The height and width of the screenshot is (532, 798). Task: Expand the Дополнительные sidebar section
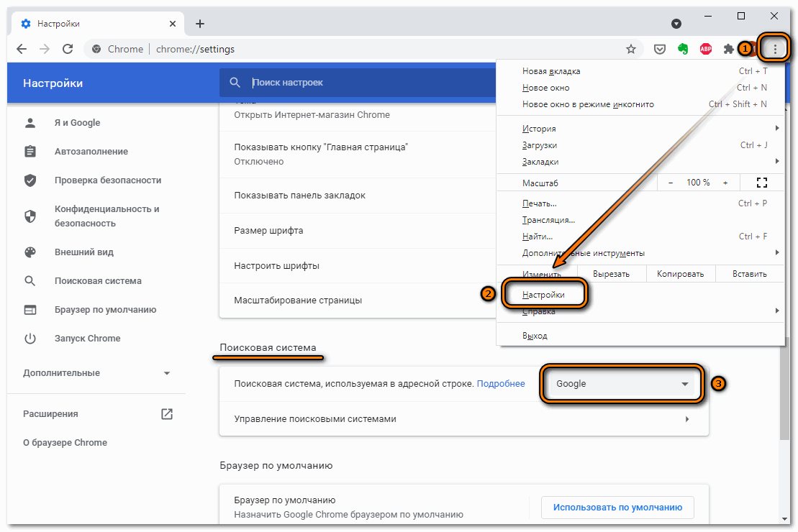96,373
